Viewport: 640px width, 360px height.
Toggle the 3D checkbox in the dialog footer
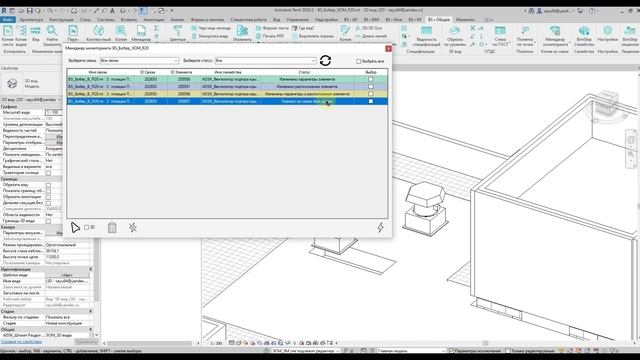[87, 227]
